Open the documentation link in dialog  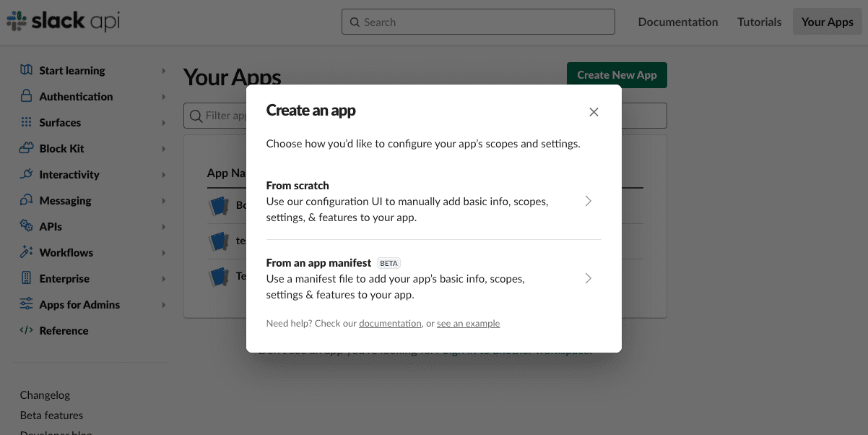390,324
